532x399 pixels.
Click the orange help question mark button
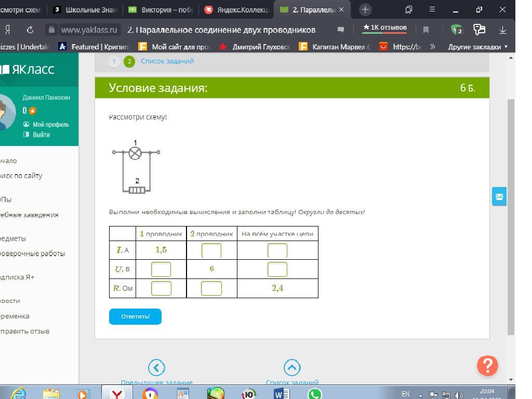coord(487,366)
